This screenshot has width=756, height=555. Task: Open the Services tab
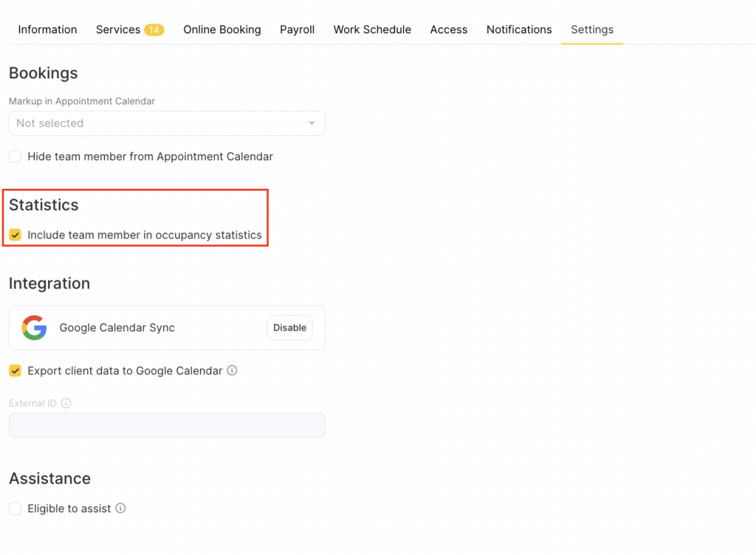tap(118, 30)
